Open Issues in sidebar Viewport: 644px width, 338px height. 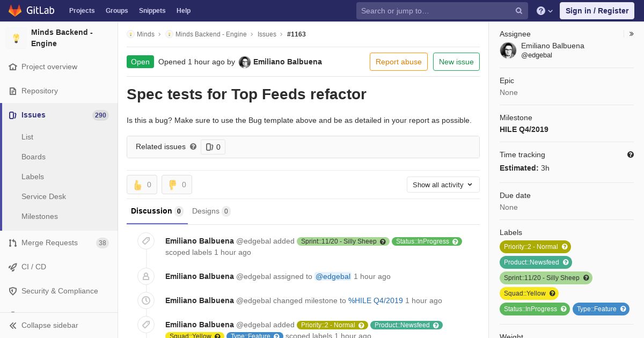click(59, 115)
